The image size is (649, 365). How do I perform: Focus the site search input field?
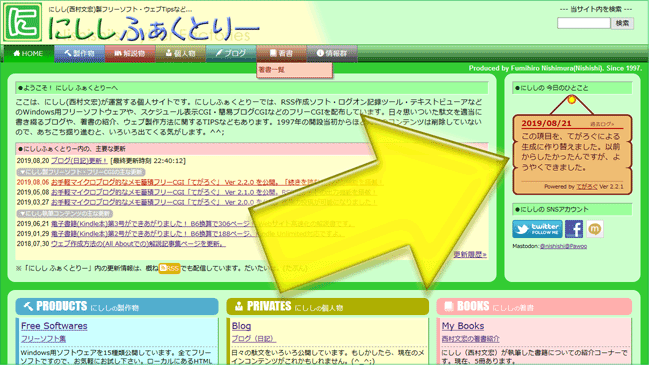coord(584,23)
